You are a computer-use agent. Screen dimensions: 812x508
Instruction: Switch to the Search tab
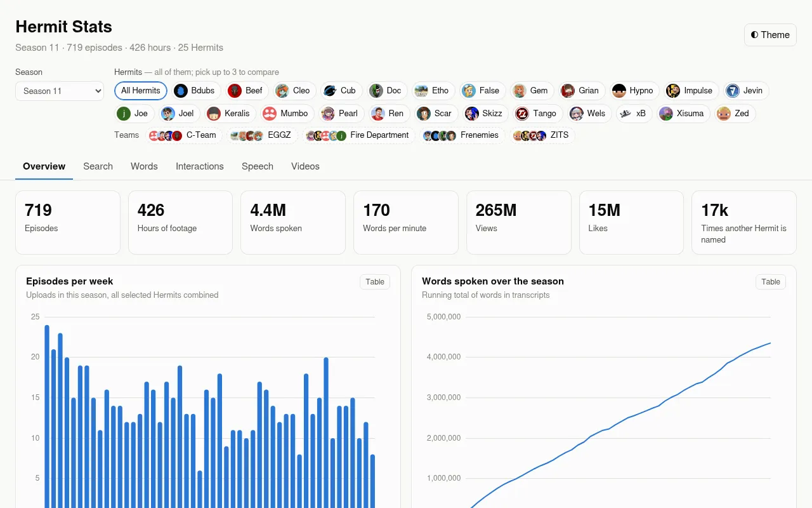[x=98, y=166]
